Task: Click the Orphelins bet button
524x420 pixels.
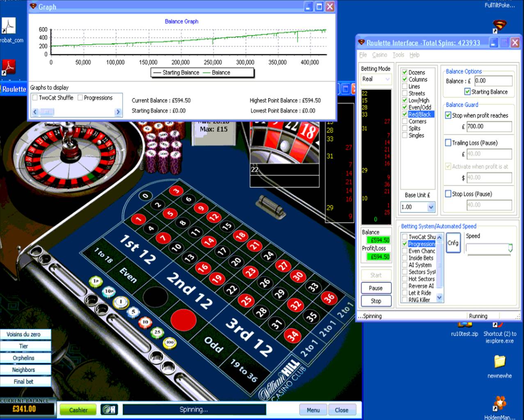Action: click(25, 358)
